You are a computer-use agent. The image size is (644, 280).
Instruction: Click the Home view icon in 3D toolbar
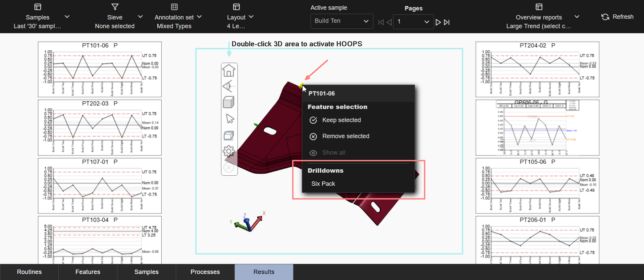[229, 71]
